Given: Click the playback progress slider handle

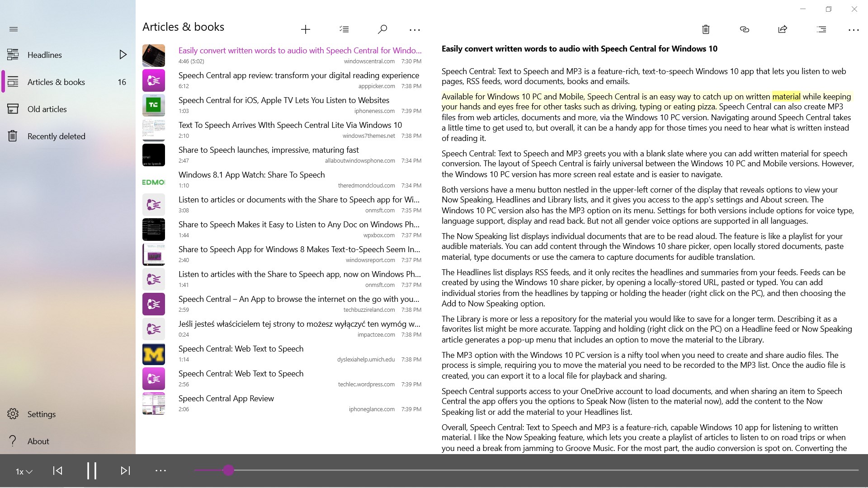Looking at the screenshot, I should [228, 470].
